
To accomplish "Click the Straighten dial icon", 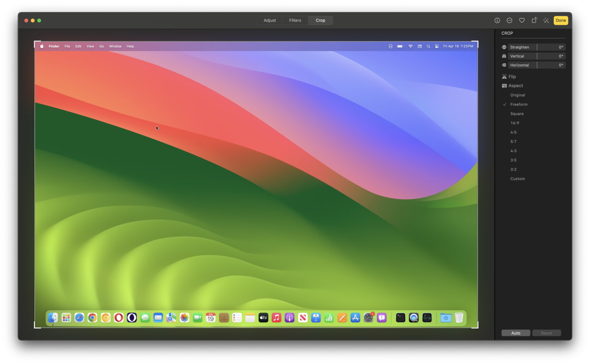I will pyautogui.click(x=503, y=47).
